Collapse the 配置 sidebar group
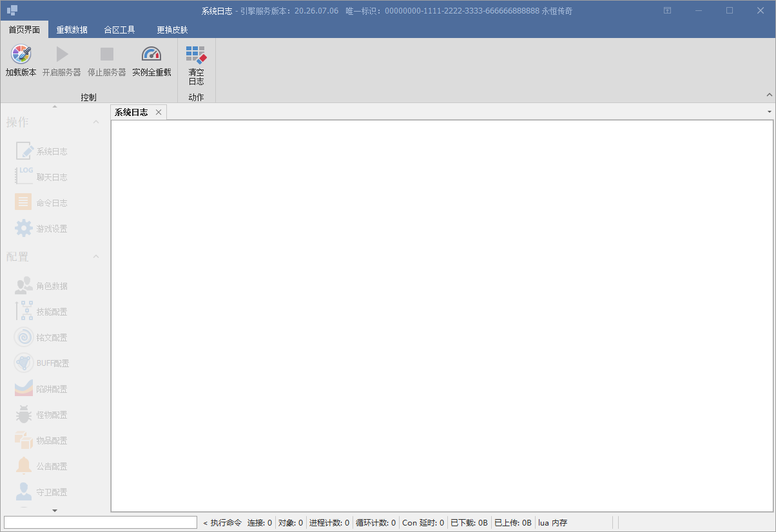This screenshot has width=776, height=532. coord(96,256)
